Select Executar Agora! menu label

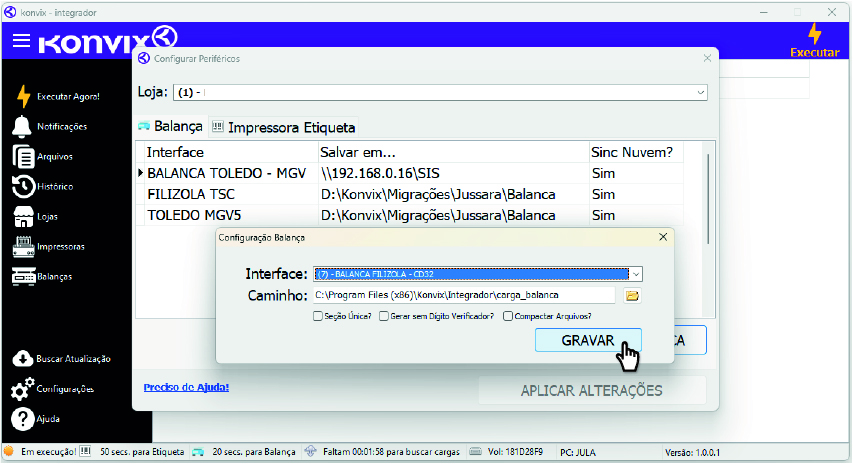(x=69, y=96)
